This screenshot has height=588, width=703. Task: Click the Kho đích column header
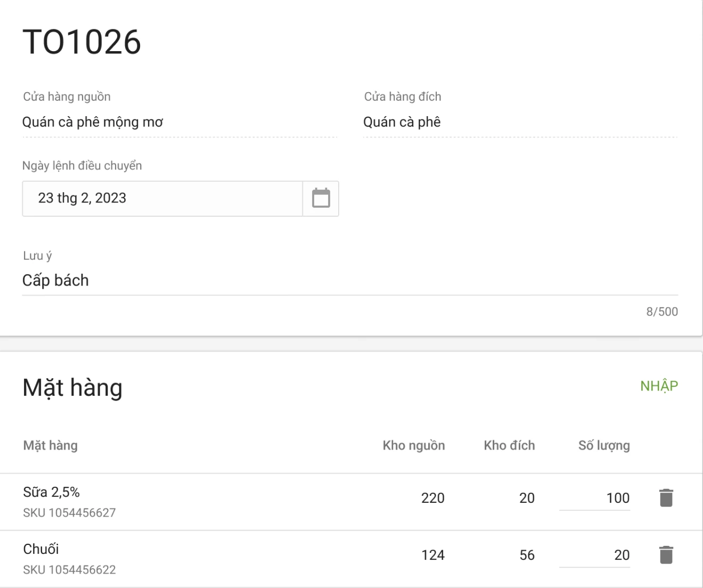[509, 445]
